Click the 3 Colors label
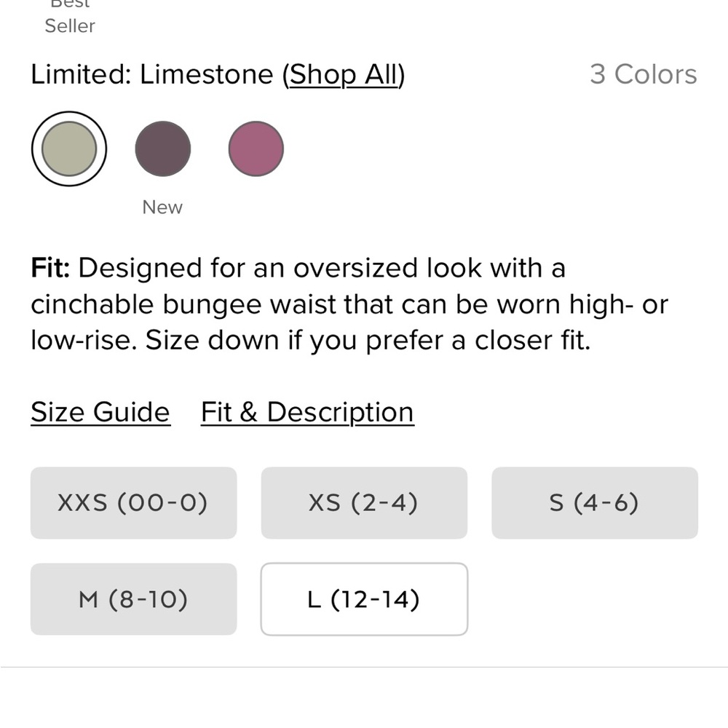Screen dimensions: 728x728 click(x=644, y=74)
